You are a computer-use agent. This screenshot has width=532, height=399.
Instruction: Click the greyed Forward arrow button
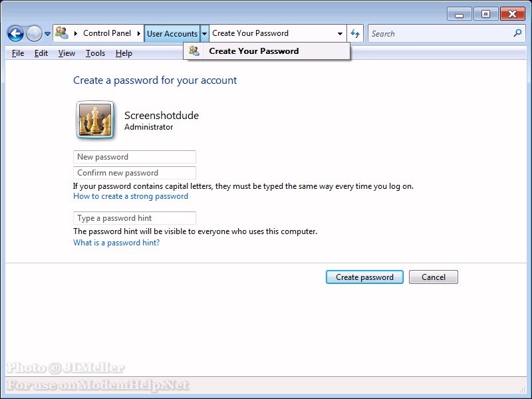[34, 33]
